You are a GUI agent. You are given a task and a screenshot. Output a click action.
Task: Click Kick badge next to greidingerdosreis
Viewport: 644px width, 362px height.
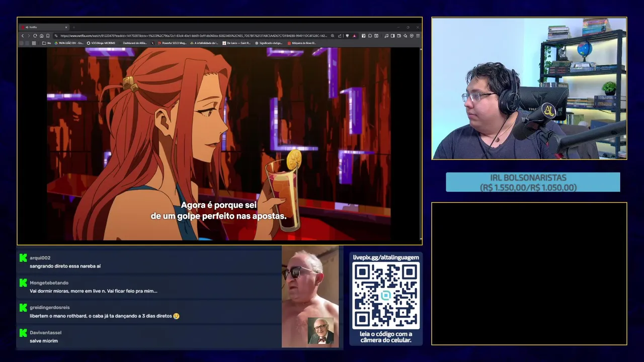(23, 307)
